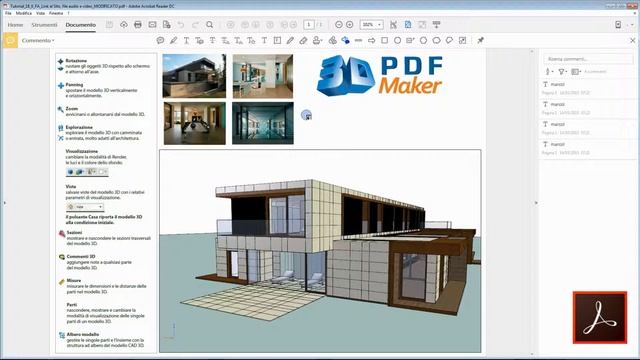This screenshot has height=360, width=640.
Task: Select the text box tool
Action: pos(277,40)
